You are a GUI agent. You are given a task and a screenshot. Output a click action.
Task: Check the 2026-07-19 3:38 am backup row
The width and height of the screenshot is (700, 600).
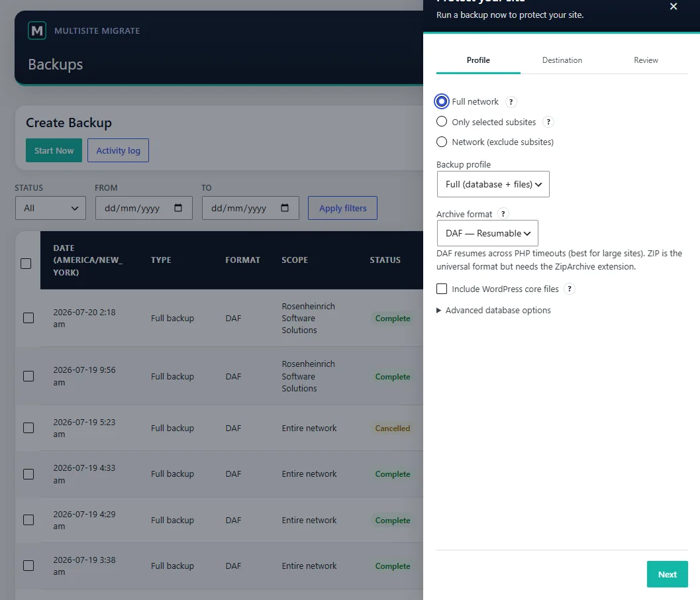pyautogui.click(x=28, y=566)
